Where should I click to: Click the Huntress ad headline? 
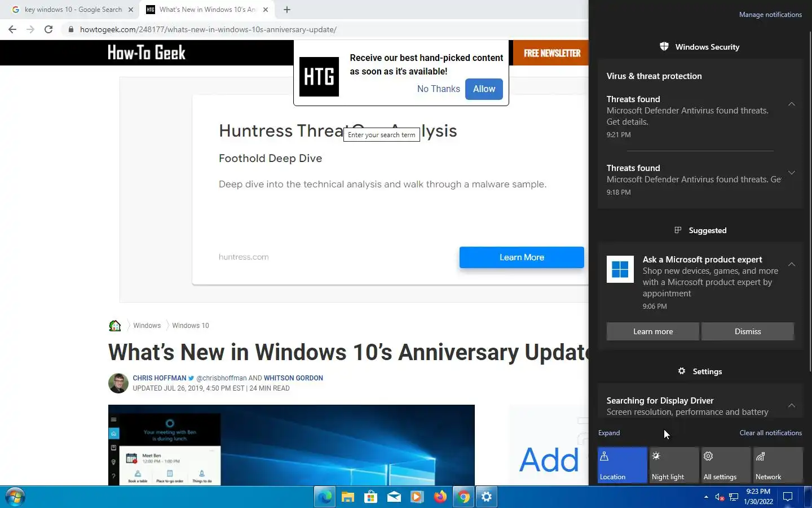(x=338, y=131)
